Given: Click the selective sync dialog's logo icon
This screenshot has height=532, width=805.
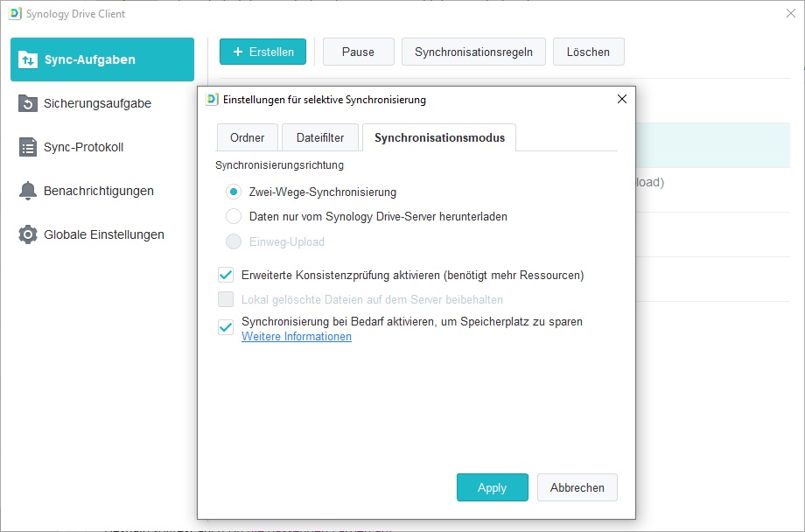Looking at the screenshot, I should 212,99.
